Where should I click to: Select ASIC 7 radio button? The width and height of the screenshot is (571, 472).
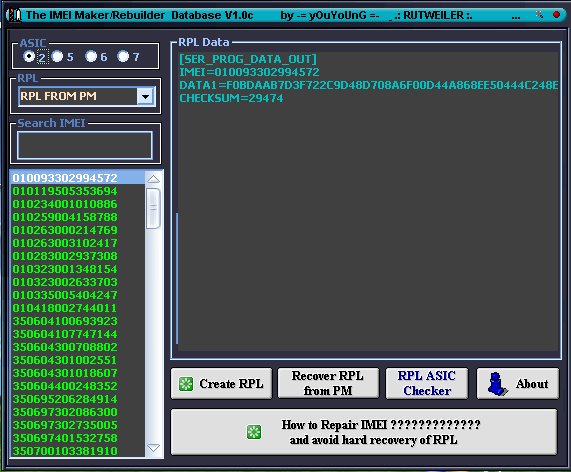pyautogui.click(x=123, y=56)
